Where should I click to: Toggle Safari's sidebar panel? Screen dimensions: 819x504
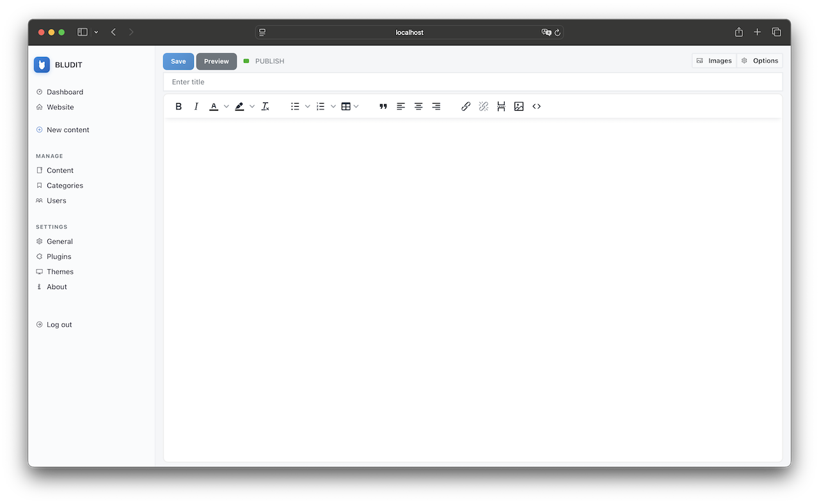point(82,31)
